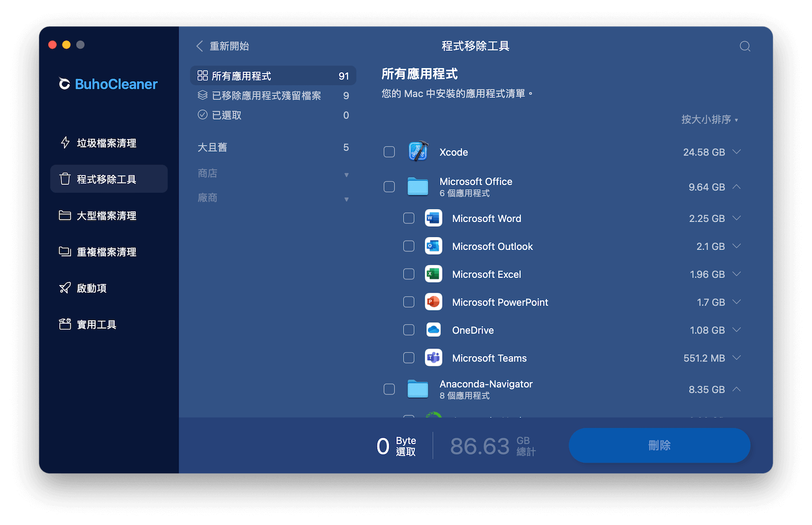The image size is (812, 525).
Task: Select the Microsoft Word checkbox
Action: coord(409,218)
